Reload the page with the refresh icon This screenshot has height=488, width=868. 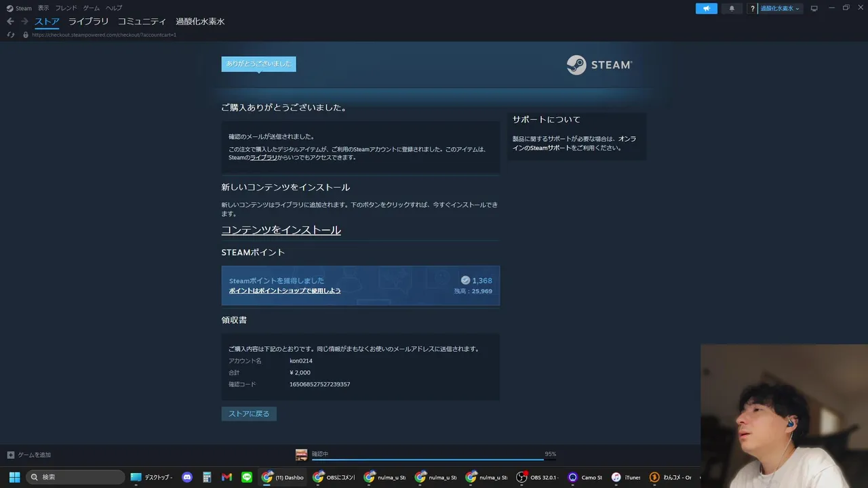tap(10, 35)
